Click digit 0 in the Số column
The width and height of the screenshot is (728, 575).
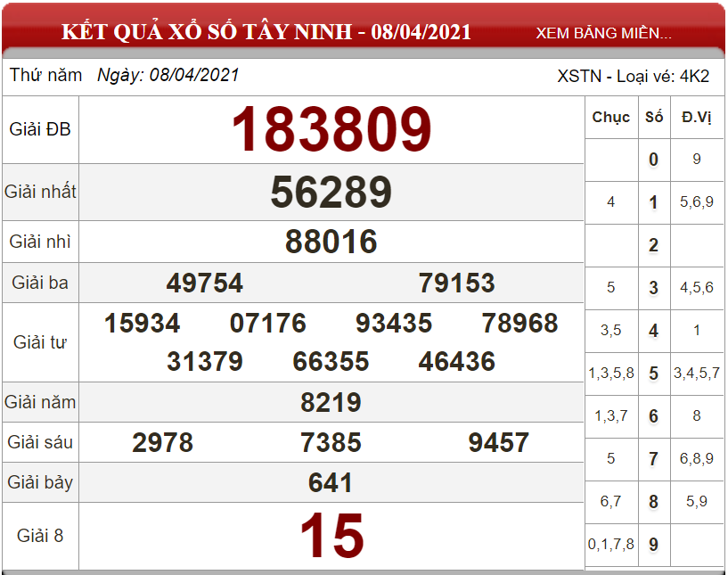653,160
